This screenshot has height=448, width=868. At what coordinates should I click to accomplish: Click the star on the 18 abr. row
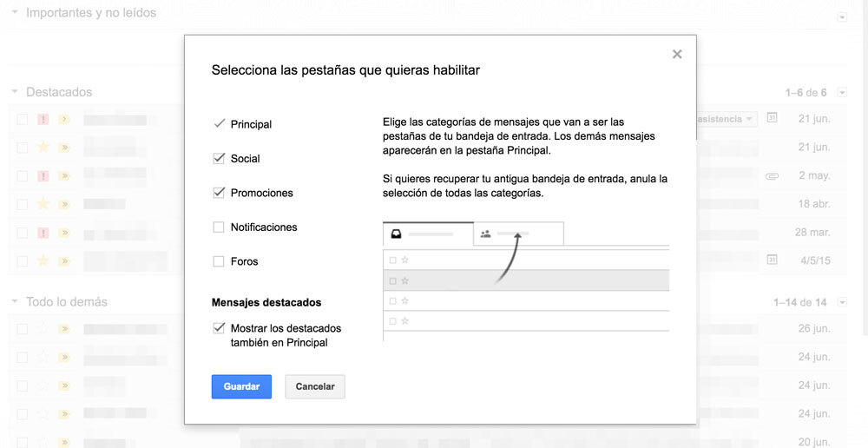(x=43, y=203)
